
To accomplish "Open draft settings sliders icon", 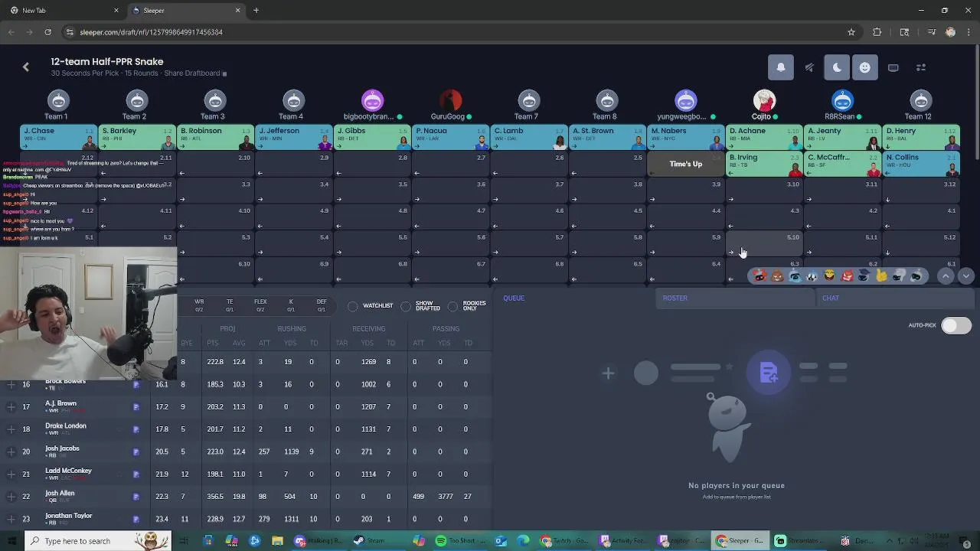I will 921,67.
